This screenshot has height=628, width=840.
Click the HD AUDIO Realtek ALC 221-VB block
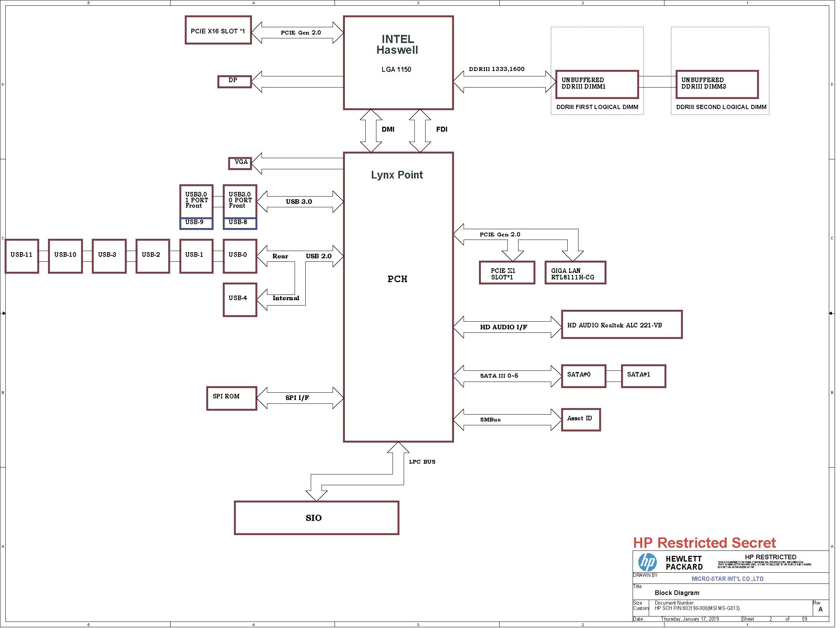pos(622,324)
